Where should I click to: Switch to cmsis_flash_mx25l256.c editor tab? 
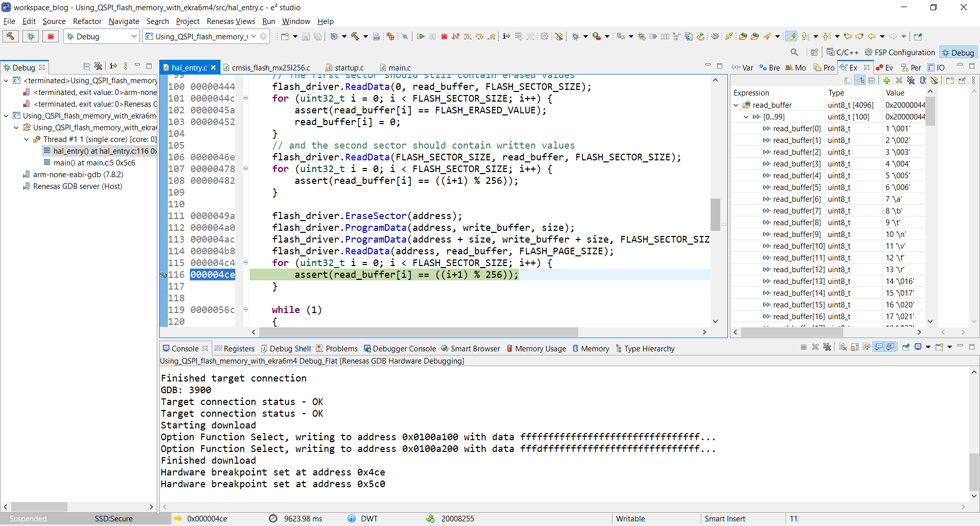pyautogui.click(x=267, y=67)
